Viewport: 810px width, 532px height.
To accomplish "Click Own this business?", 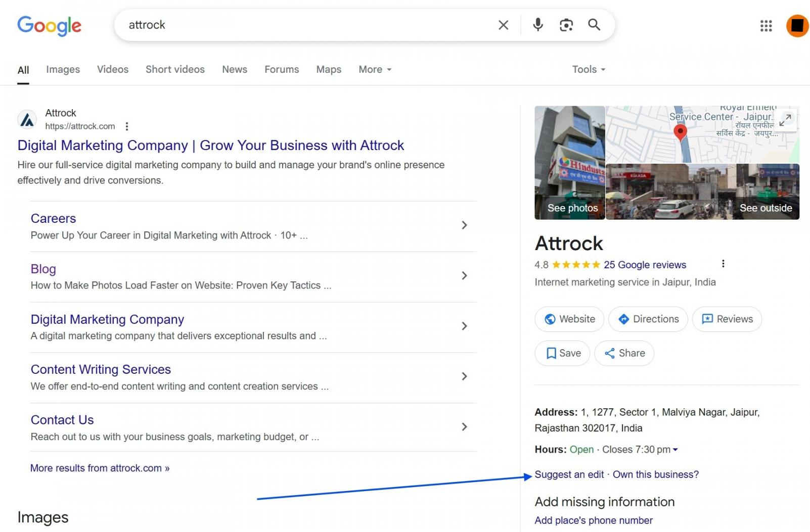I will [x=656, y=474].
